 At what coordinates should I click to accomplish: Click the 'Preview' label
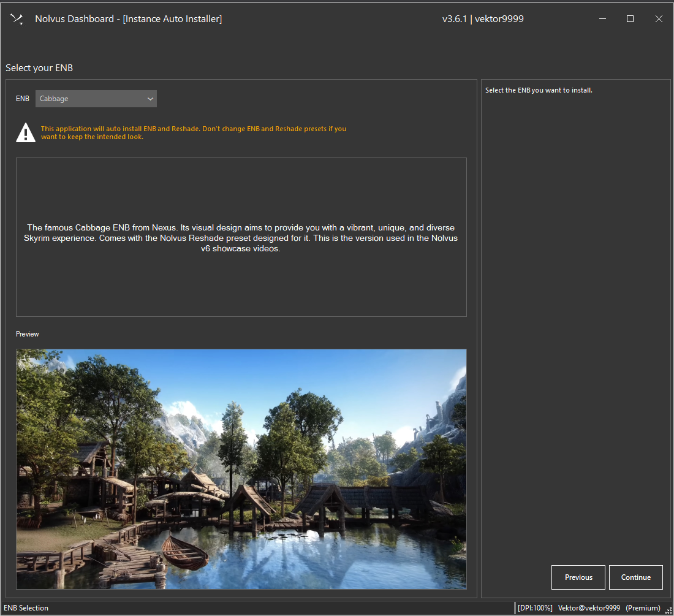tap(27, 334)
